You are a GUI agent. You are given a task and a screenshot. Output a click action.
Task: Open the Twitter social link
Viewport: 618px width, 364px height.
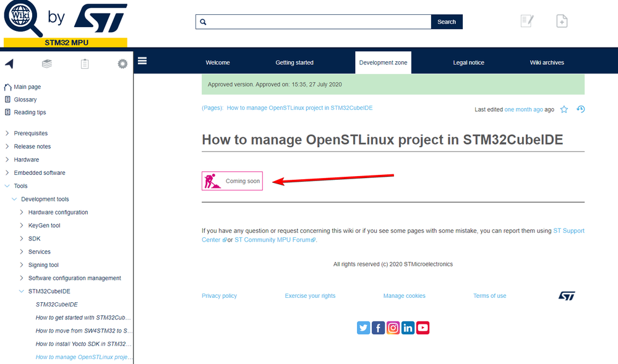coord(363,328)
